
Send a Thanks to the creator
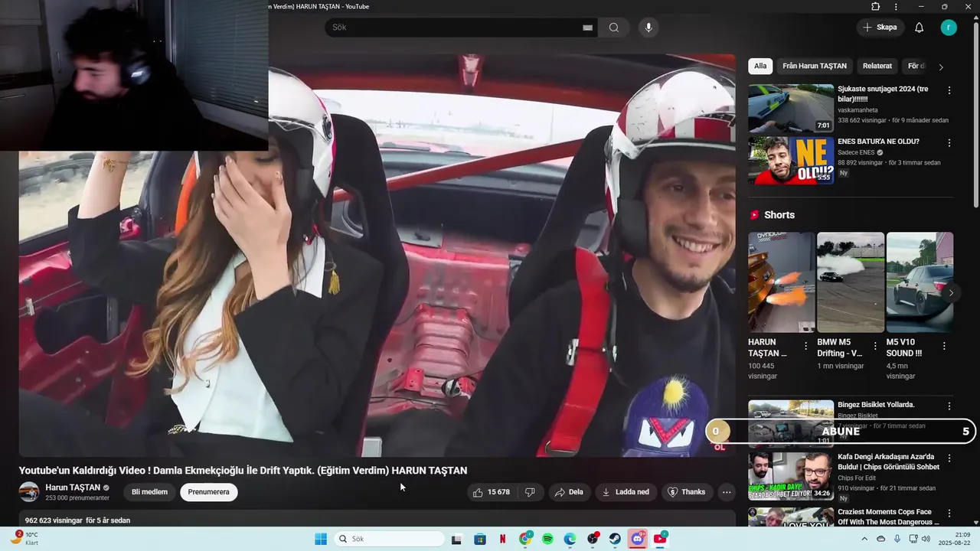[x=686, y=492]
